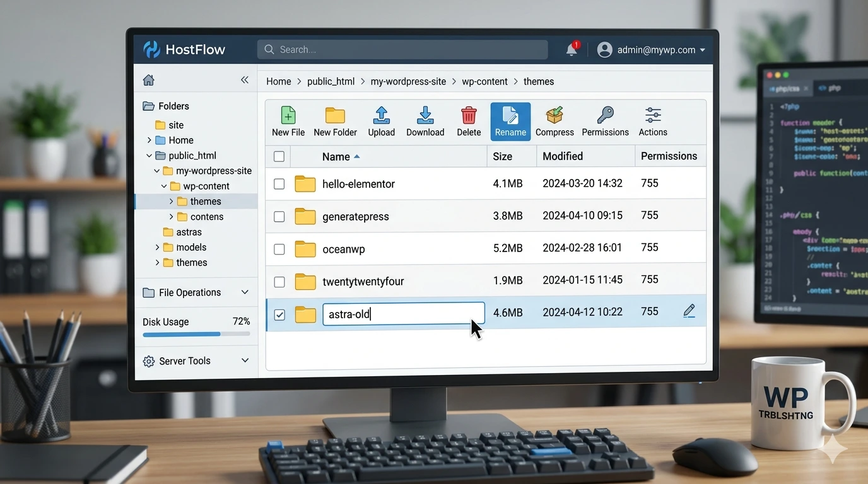The height and width of the screenshot is (484, 868).
Task: Click the user avatar icon
Action: point(605,50)
